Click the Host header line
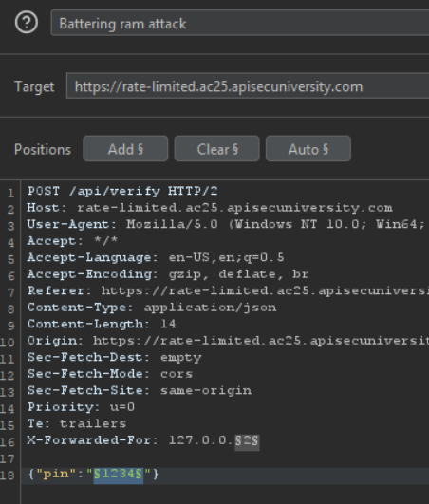 coord(210,208)
